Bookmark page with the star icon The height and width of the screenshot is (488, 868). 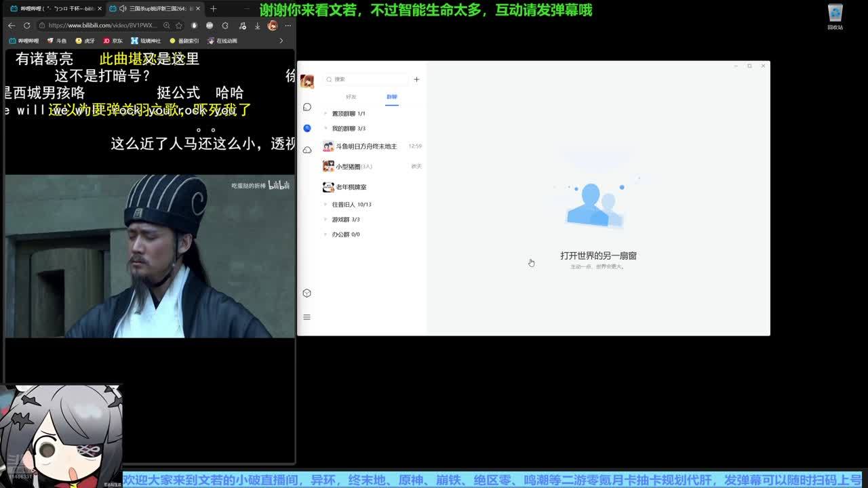(x=178, y=26)
